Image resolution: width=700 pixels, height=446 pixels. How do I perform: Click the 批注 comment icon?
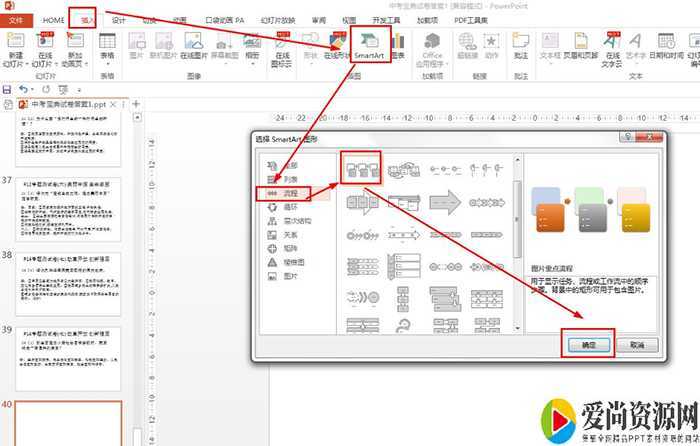tap(521, 46)
